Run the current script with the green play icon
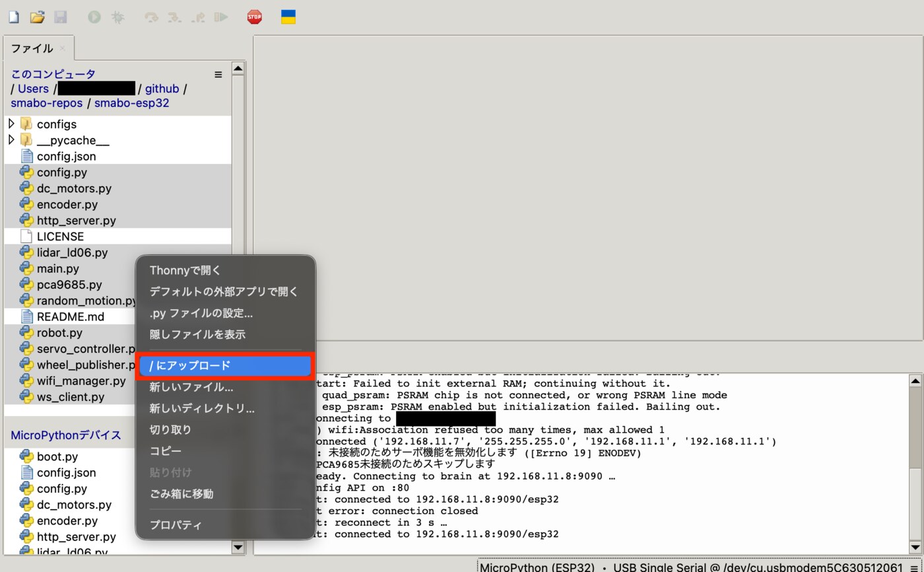Image resolution: width=924 pixels, height=572 pixels. tap(94, 17)
